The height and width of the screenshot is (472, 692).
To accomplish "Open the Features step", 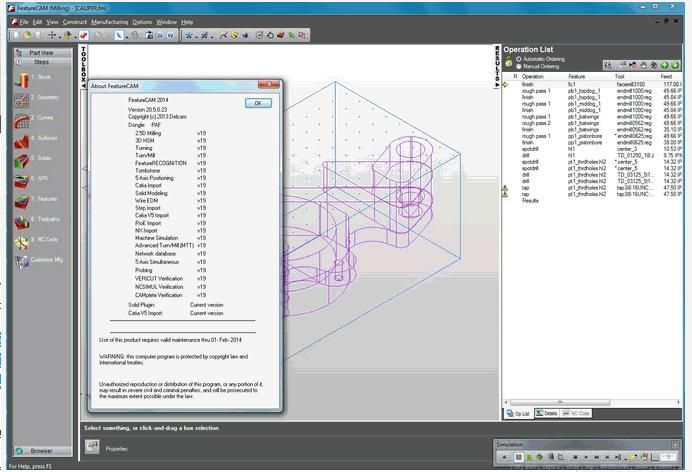I will [22, 200].
